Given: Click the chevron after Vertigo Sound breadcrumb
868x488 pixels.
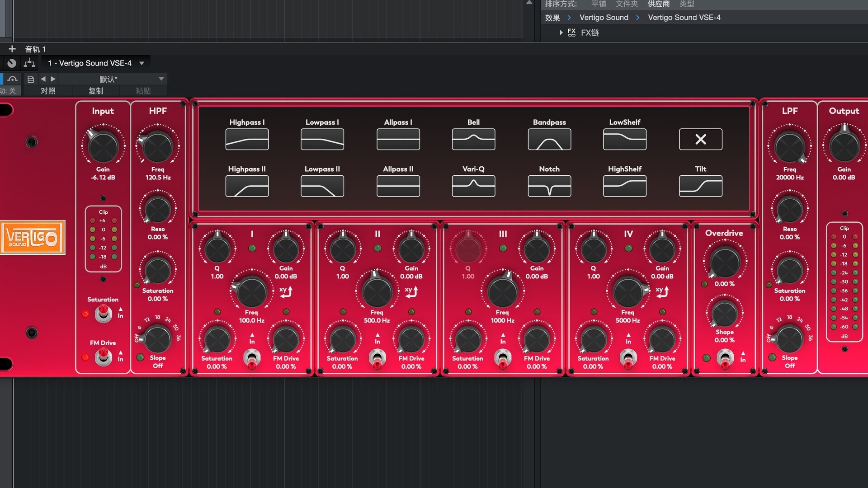Looking at the screenshot, I should 637,18.
